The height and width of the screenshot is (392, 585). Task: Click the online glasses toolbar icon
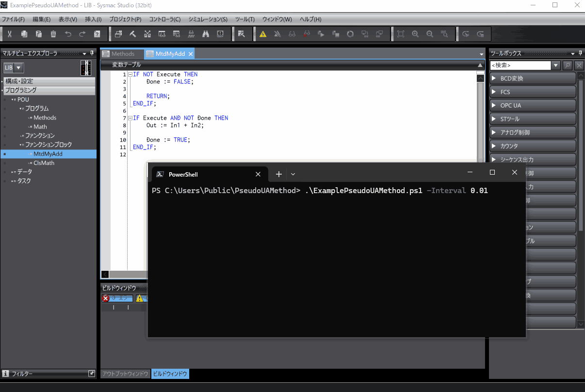point(292,34)
